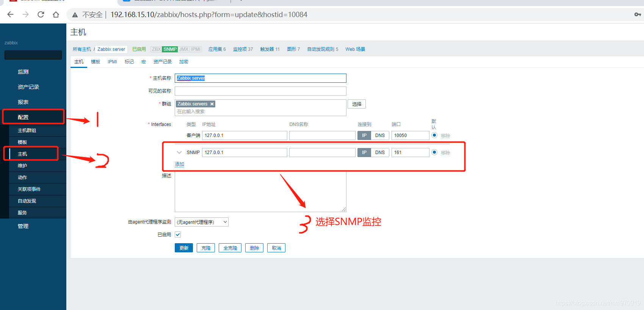Open the Zabbix server breadcrumb link
Viewport: 644px width, 310px height.
coord(111,49)
